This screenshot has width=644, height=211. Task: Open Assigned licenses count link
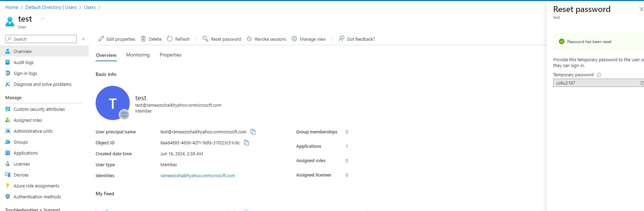pos(347,175)
